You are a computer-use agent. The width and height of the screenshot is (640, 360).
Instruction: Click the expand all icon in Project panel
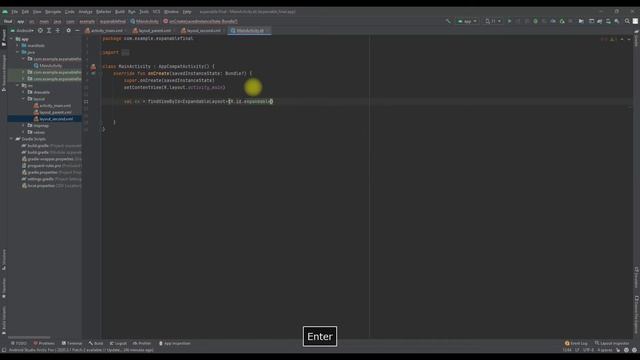(x=49, y=31)
